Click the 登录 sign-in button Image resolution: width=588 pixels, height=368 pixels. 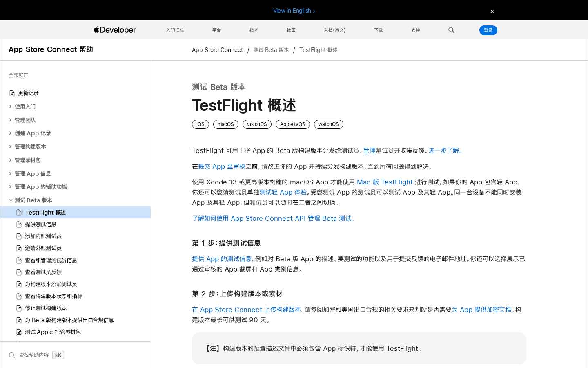488,30
